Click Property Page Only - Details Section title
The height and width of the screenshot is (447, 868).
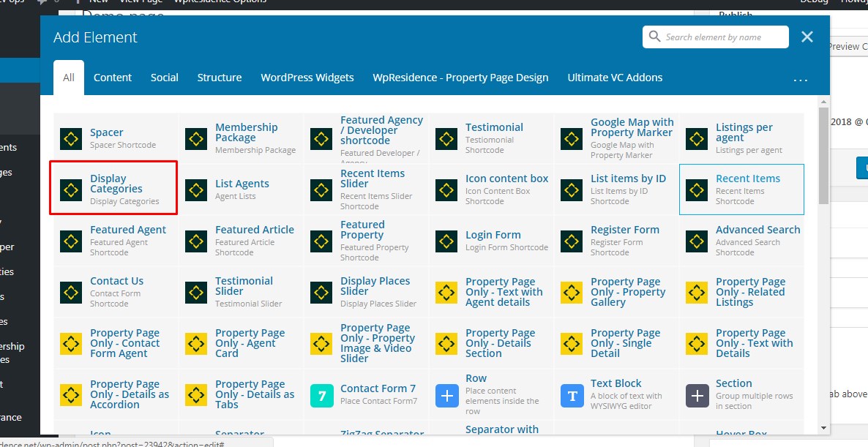coord(501,343)
